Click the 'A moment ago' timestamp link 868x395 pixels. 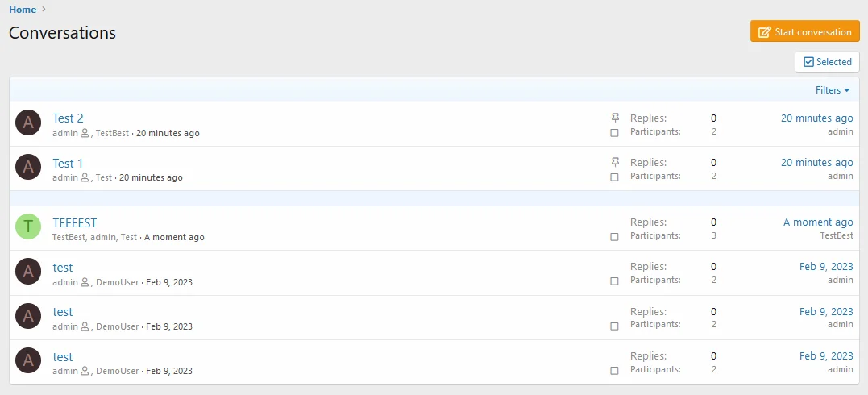[x=818, y=222]
